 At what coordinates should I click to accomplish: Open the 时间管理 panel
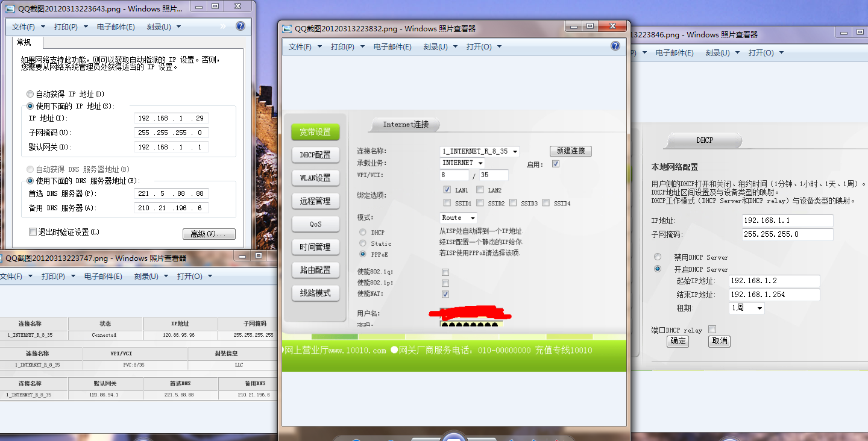[x=315, y=246]
